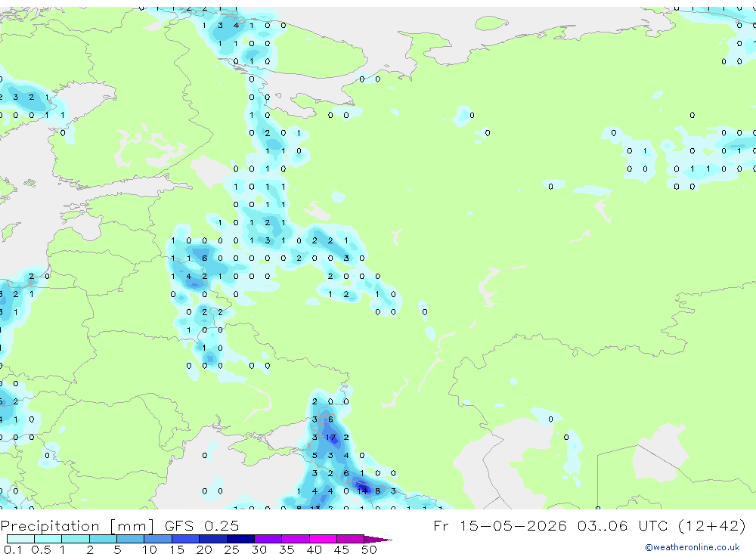Select the 15–20 mm royal blue legend swatch
756x554 pixels.
tap(185, 539)
